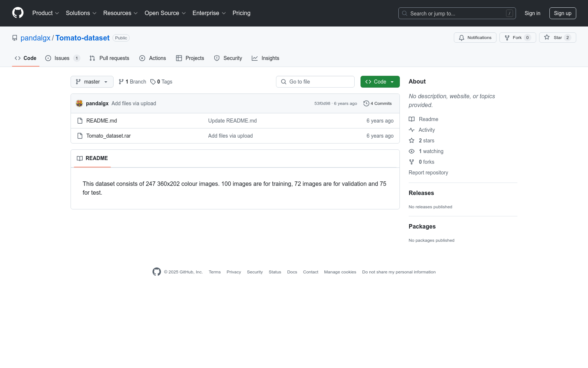The height and width of the screenshot is (368, 588).
Task: Click the Sign in link
Action: [532, 13]
